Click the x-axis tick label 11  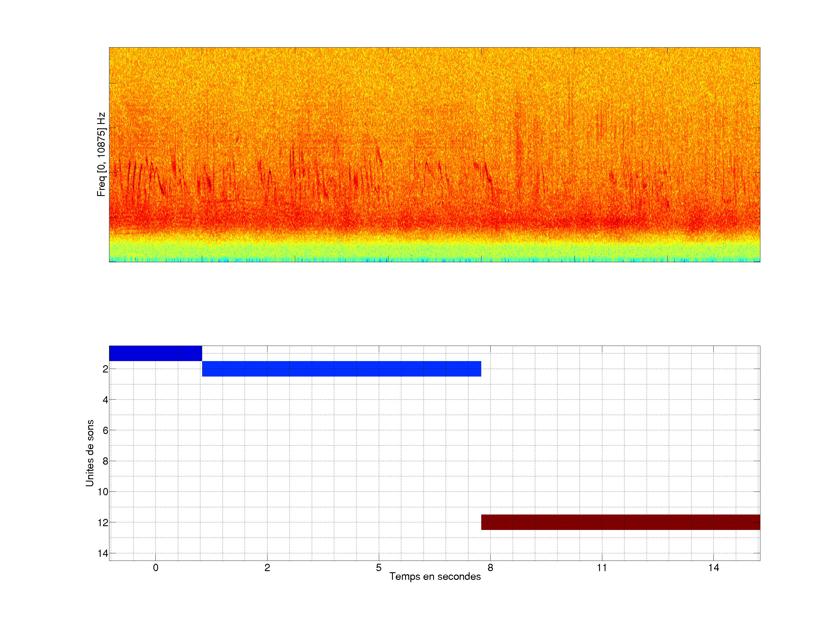pyautogui.click(x=602, y=568)
